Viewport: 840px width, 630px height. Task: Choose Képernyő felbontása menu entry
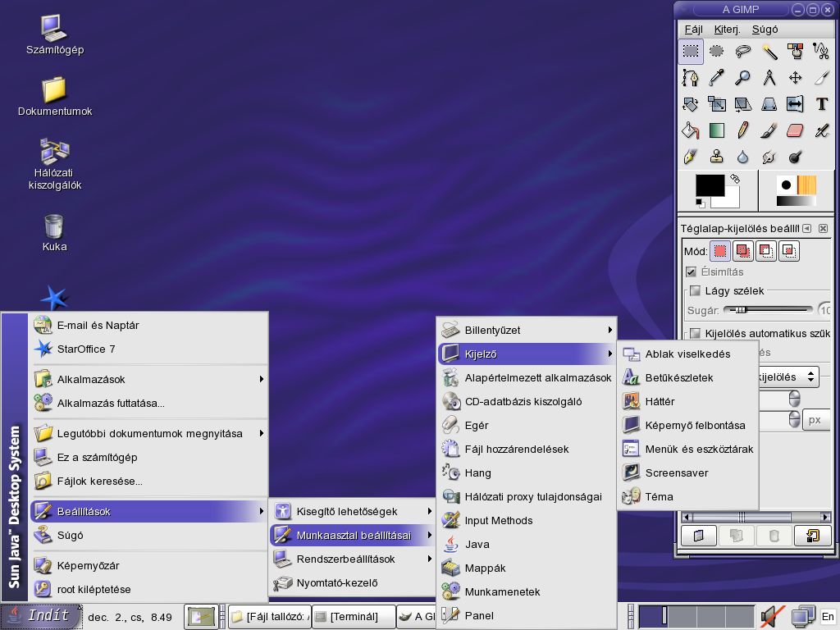coord(688,426)
